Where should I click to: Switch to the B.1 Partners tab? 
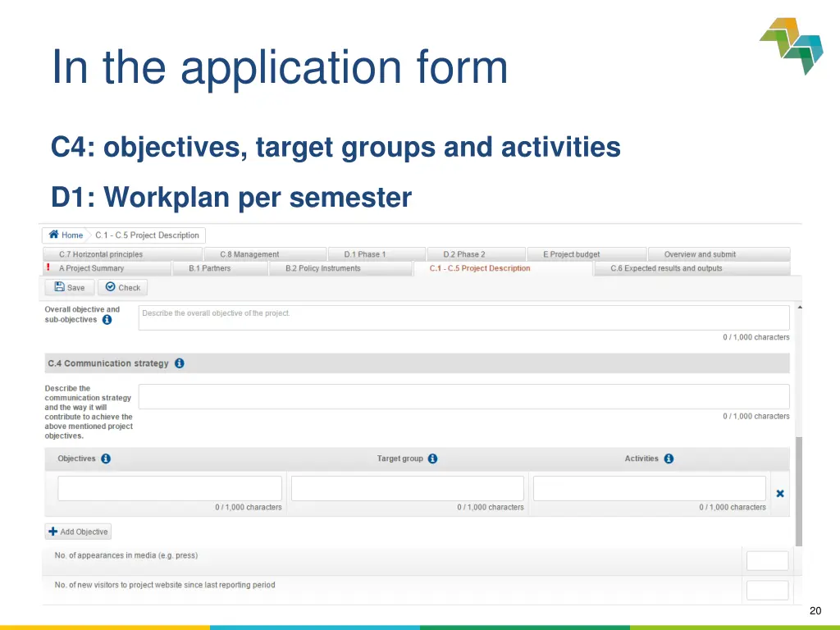tap(220, 268)
